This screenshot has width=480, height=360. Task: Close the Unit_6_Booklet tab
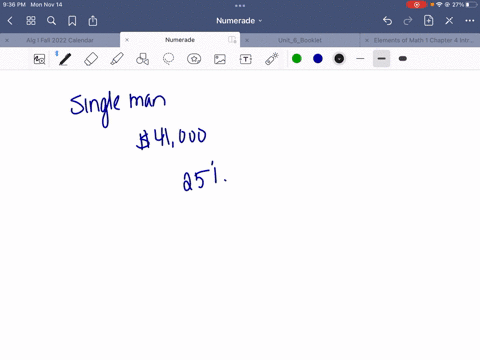[x=247, y=40]
